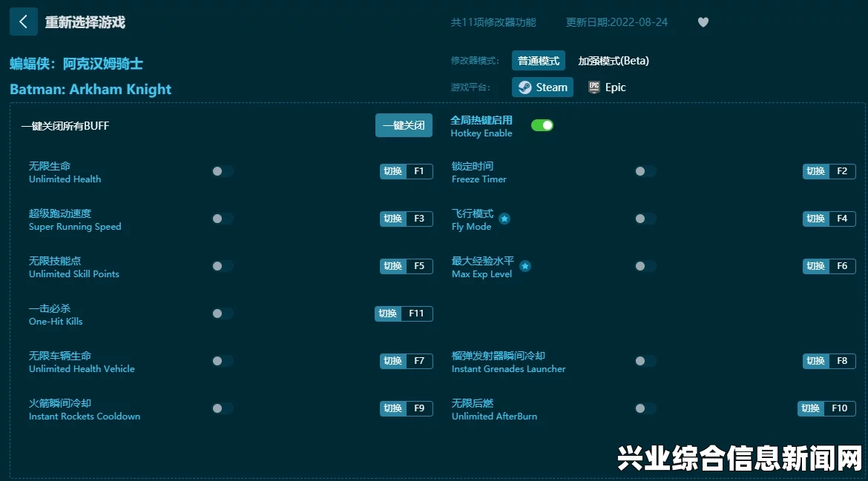Click the 重新选择游戏 link

point(85,22)
